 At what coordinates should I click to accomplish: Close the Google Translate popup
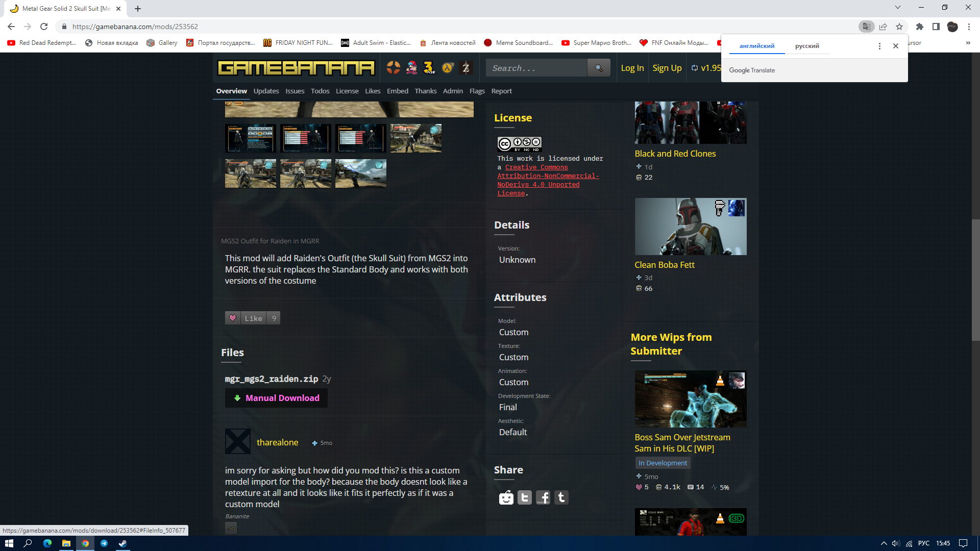896,46
